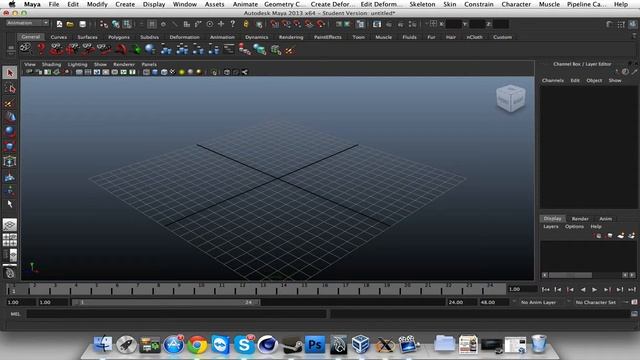Viewport: 640px width, 360px height.
Task: Open the layer editor Layers menu
Action: [551, 227]
